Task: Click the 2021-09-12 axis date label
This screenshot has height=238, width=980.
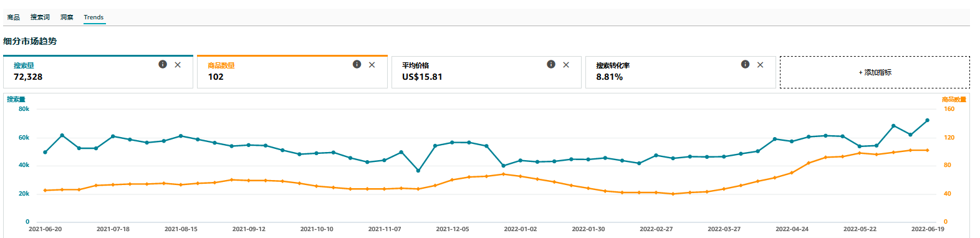Action: (x=249, y=229)
